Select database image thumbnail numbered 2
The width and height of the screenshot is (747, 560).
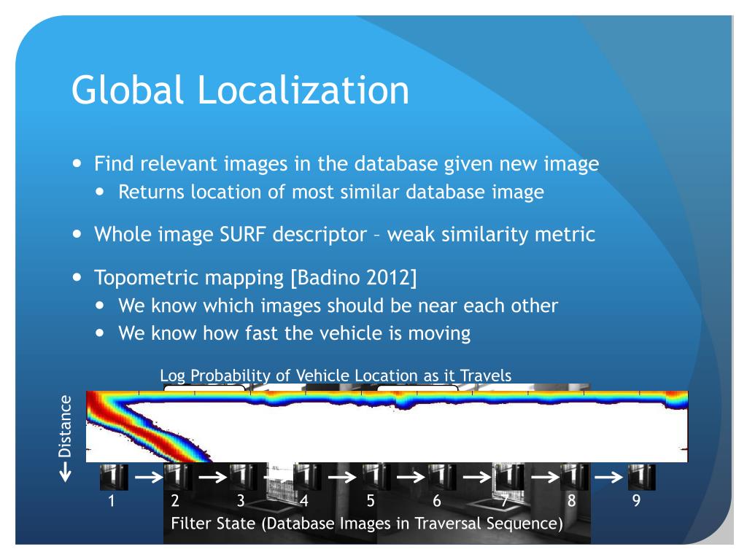178,477
